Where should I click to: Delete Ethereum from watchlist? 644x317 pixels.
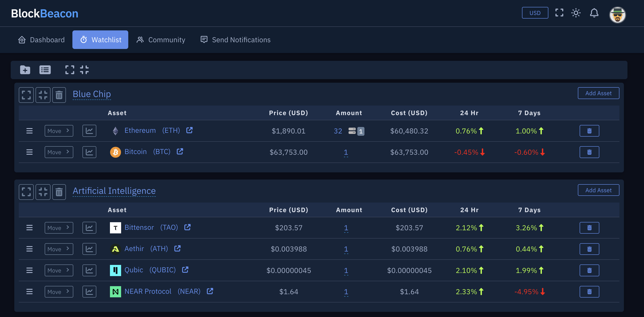[x=589, y=131]
